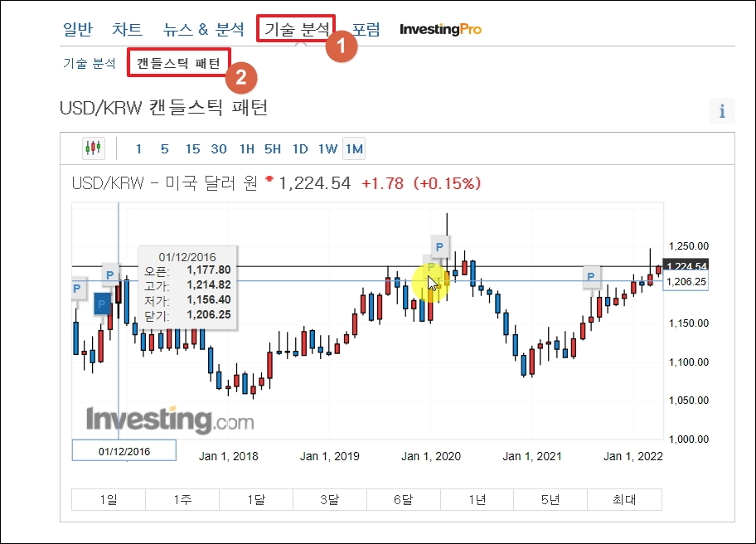Screen dimensions: 756x544
Task: Set chart interval to 30 minutes
Action: (219, 149)
